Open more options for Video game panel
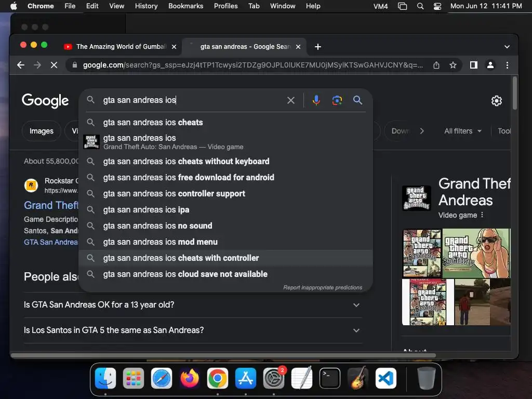 (482, 215)
